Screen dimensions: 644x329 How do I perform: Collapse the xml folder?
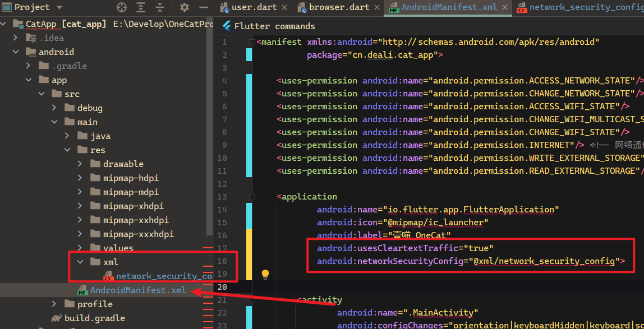coord(81,262)
